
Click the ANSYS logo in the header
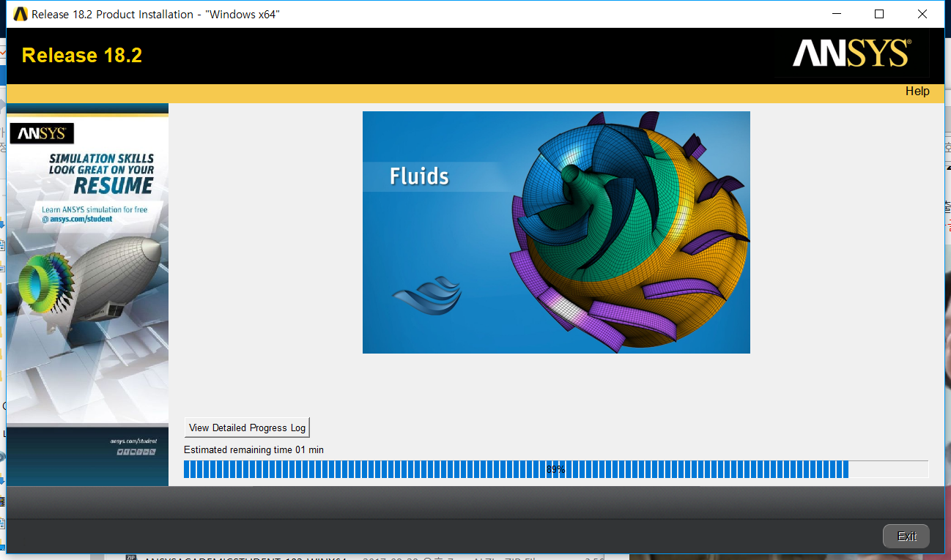coord(851,53)
